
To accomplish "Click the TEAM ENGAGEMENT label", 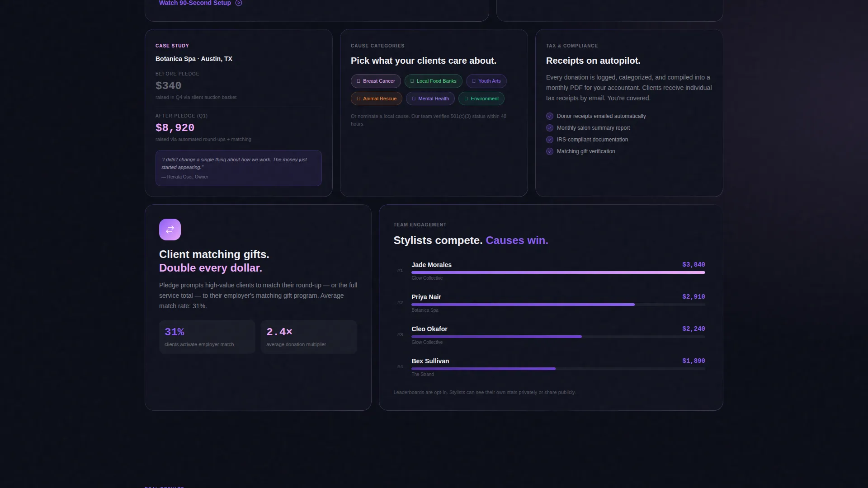I will pyautogui.click(x=420, y=225).
